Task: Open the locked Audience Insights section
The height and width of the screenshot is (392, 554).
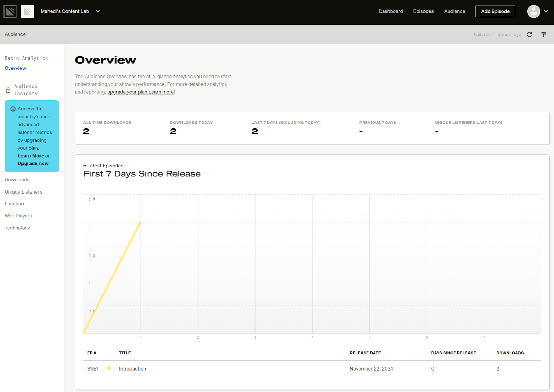Action: 26,90
